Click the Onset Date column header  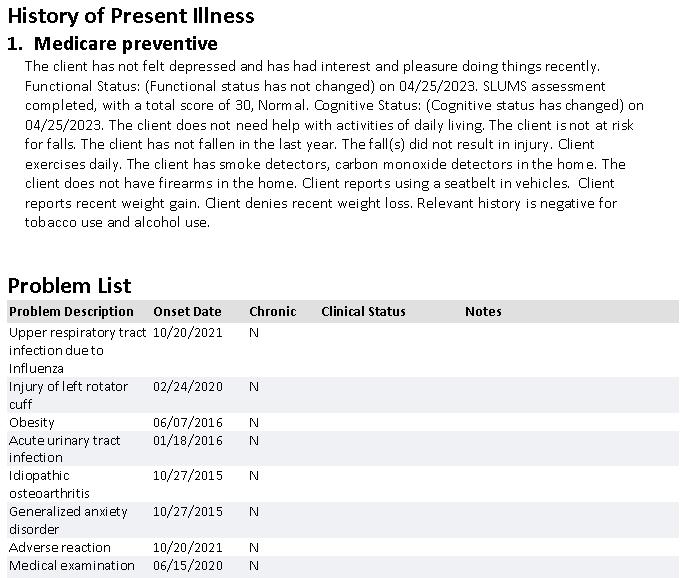(187, 311)
